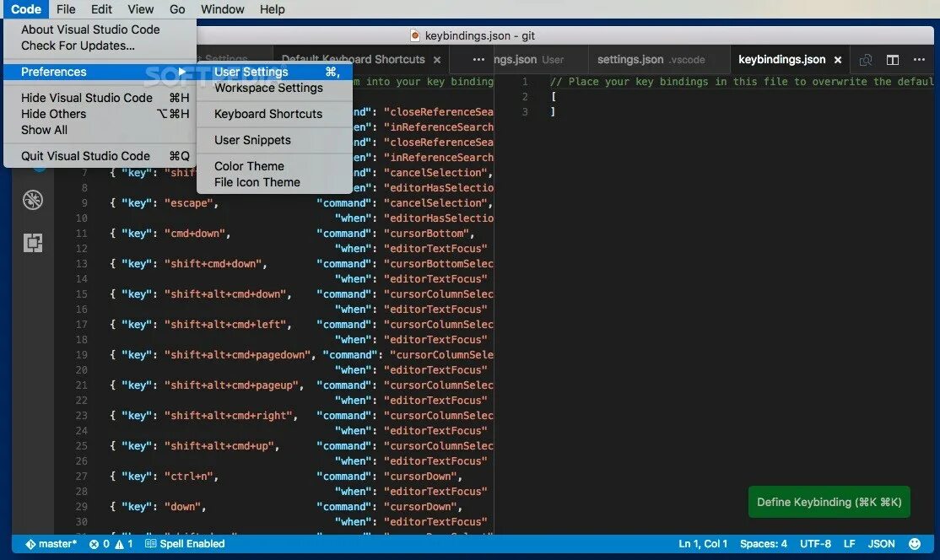Viewport: 940px width, 560px height.
Task: Click the open changes editor icon
Action: click(x=866, y=60)
